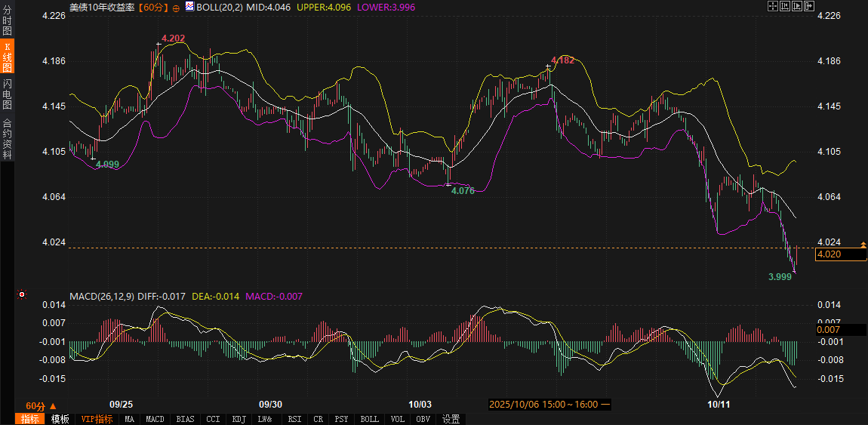Click the VIP指标 button
Image resolution: width=868 pixels, height=425 pixels.
97,419
